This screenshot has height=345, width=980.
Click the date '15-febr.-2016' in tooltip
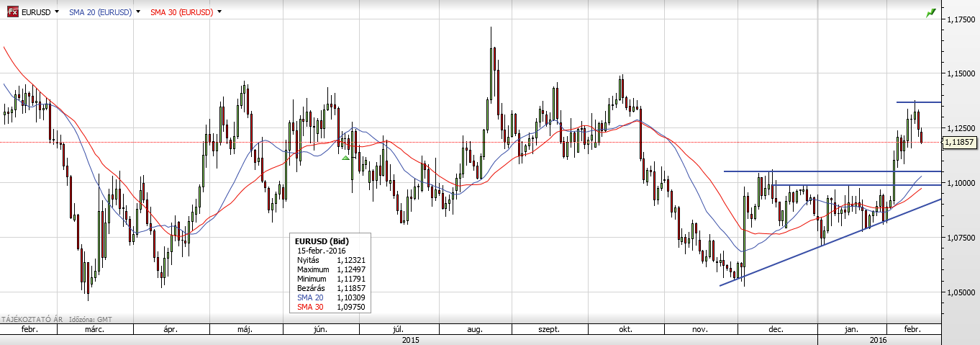pos(322,250)
